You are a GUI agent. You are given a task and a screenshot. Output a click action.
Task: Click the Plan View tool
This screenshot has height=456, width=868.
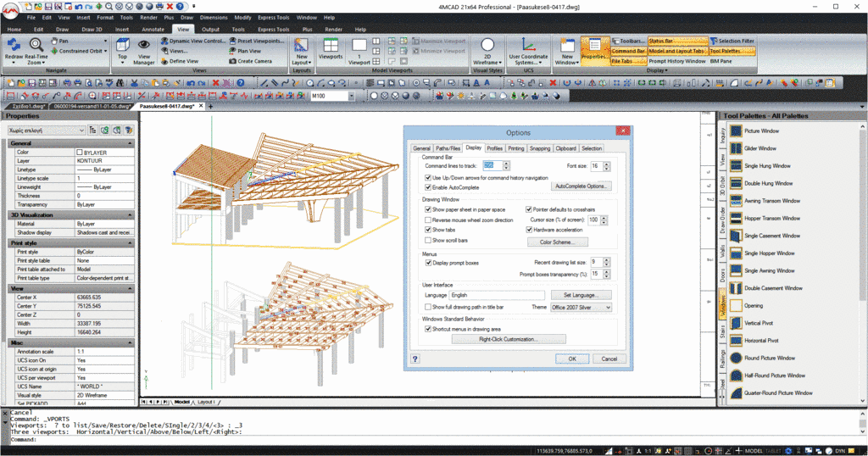pos(245,51)
